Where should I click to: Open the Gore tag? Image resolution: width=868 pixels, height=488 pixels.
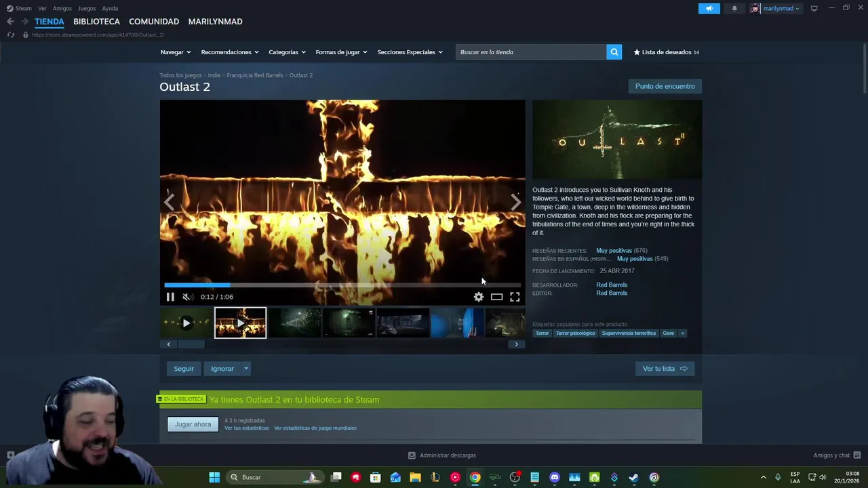point(669,333)
